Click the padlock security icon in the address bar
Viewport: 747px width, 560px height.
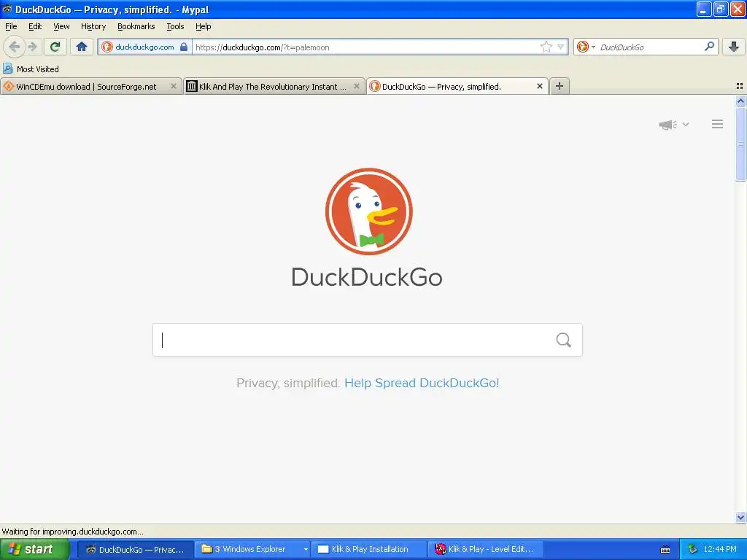(183, 47)
